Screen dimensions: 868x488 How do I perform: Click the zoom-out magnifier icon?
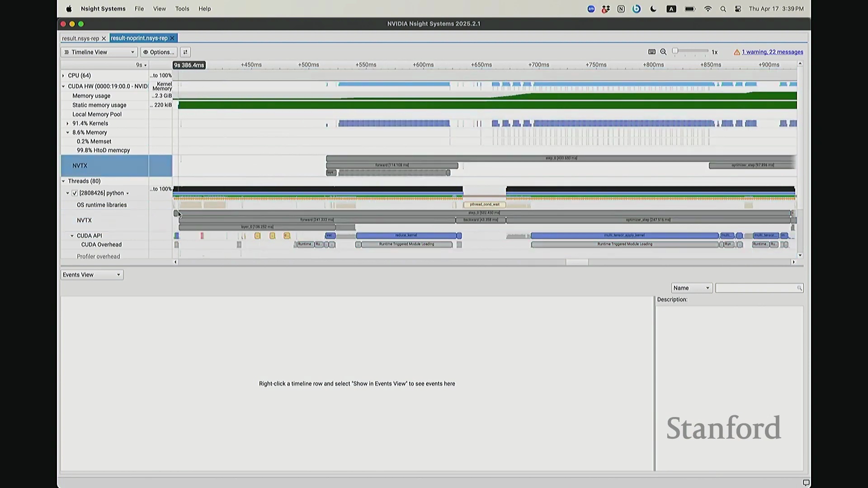[663, 52]
